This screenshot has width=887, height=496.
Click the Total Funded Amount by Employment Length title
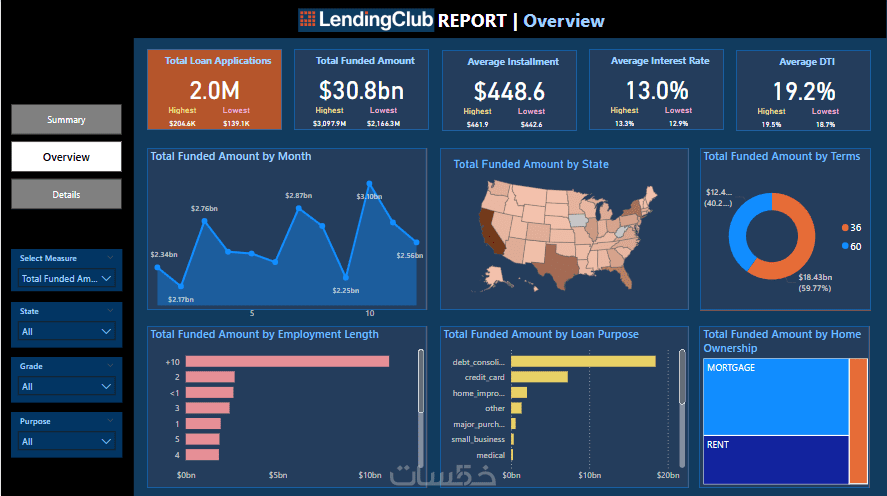pos(264,334)
